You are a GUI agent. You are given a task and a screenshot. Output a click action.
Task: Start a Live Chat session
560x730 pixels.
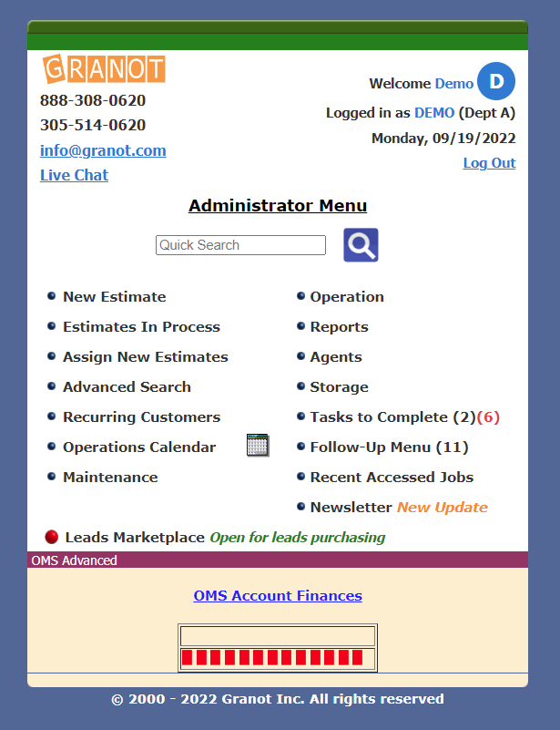74,175
